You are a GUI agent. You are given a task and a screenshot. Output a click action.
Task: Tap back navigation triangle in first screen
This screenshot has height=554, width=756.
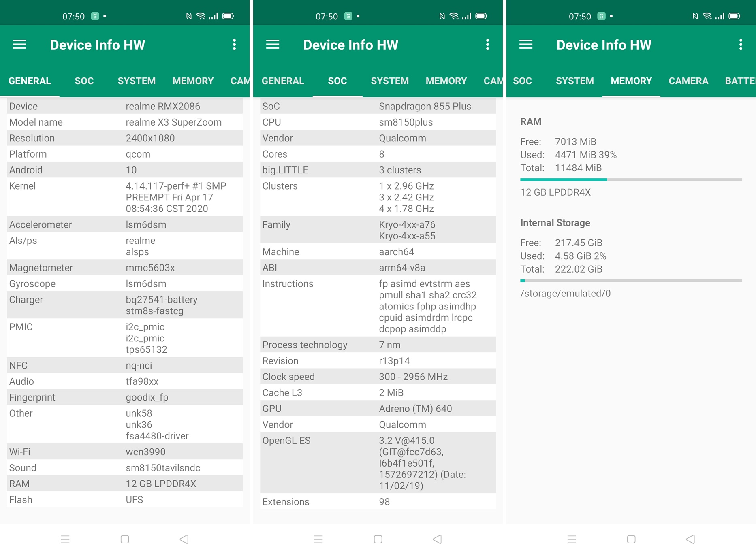coord(184,539)
